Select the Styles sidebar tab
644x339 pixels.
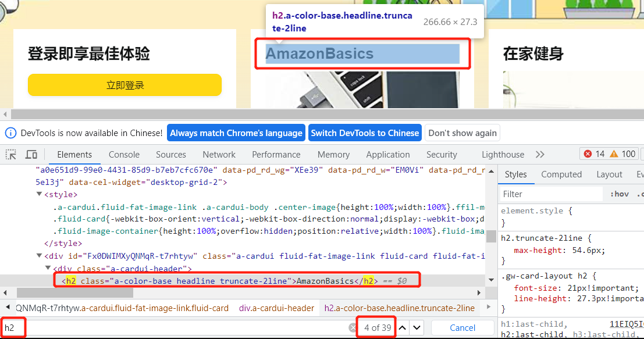[x=516, y=174]
